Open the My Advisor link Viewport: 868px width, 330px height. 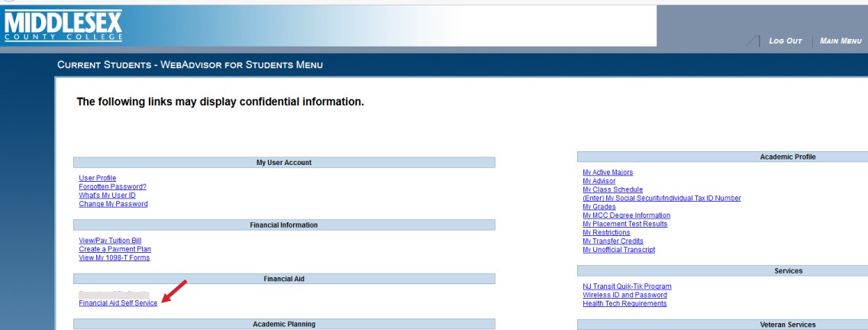[x=599, y=181]
